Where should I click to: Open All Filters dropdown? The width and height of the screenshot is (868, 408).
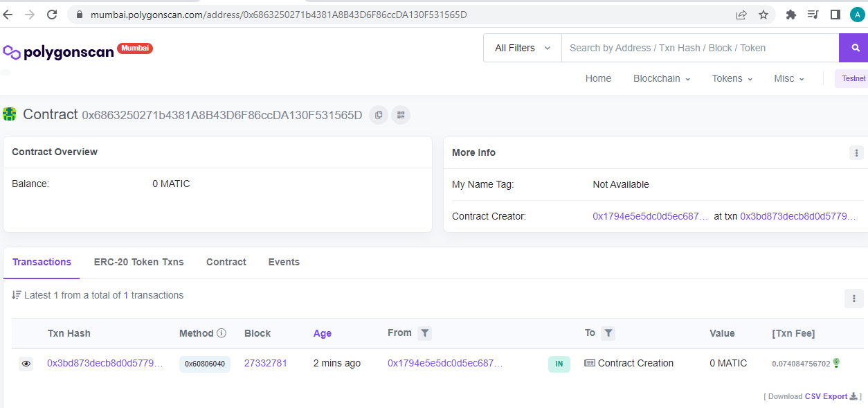pos(523,48)
